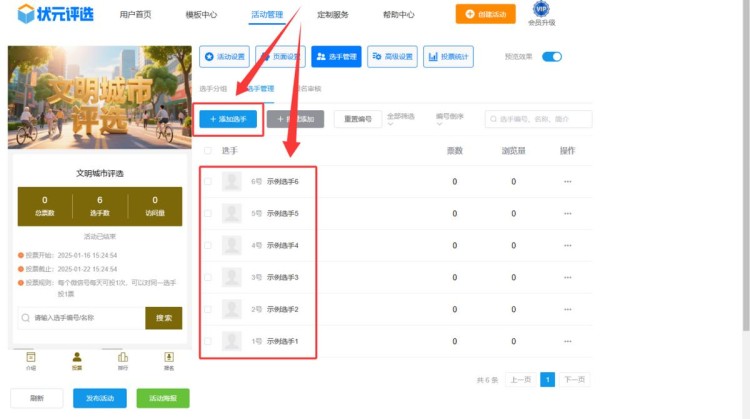Click the avatar of 示例选手4
750x419 pixels.
(232, 245)
